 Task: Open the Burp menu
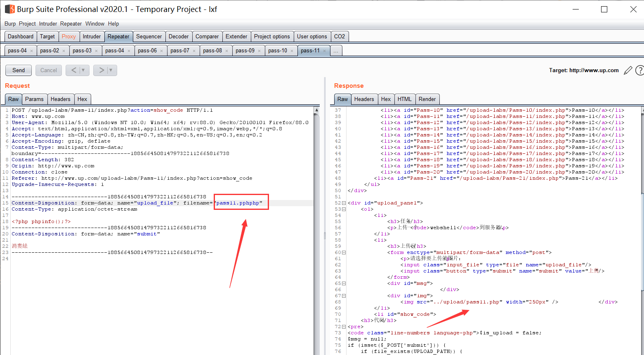coord(10,24)
